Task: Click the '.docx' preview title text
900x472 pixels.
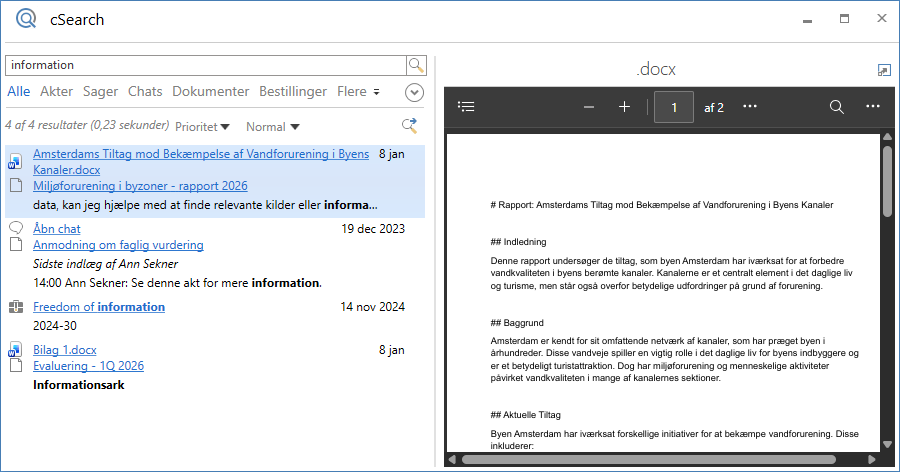Action: pyautogui.click(x=656, y=69)
